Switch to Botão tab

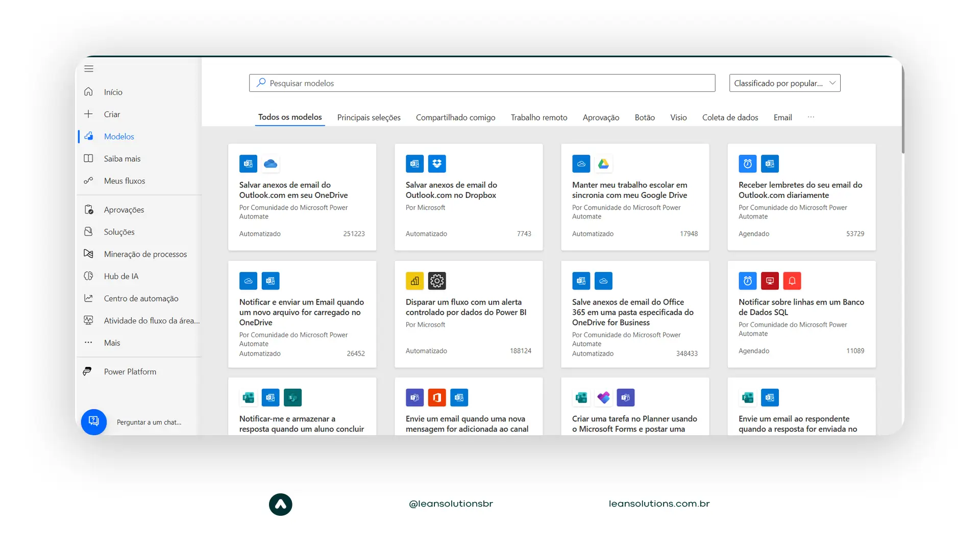pos(645,117)
